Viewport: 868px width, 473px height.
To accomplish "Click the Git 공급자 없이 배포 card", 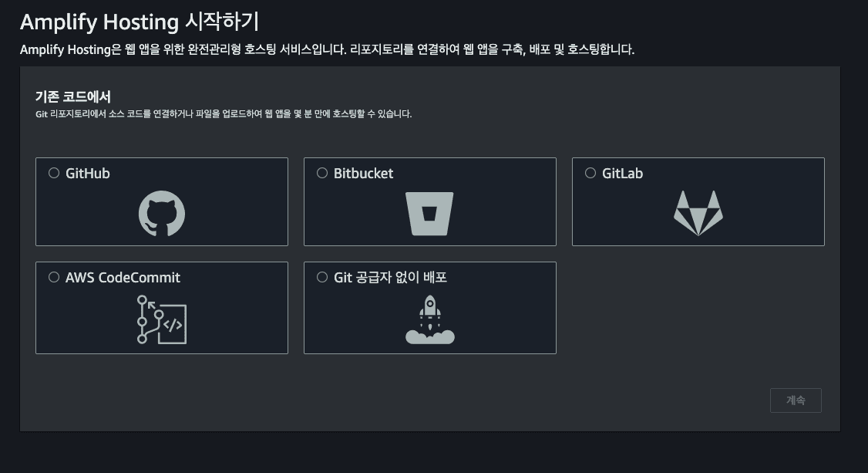I will pyautogui.click(x=429, y=307).
